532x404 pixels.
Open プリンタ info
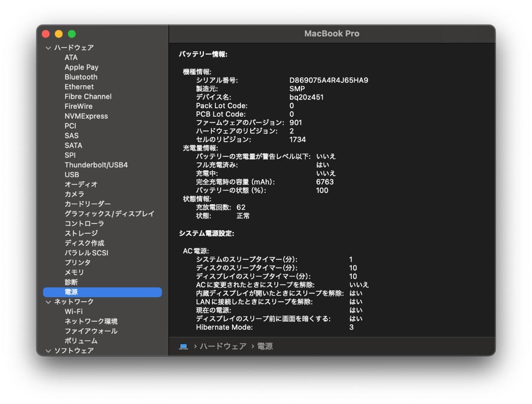(x=77, y=263)
